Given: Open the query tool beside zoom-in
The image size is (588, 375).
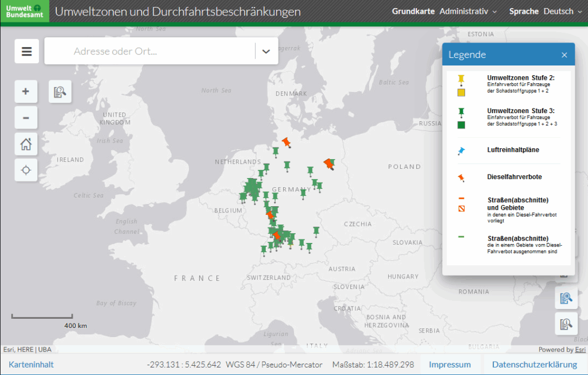Looking at the screenshot, I should coord(60,91).
